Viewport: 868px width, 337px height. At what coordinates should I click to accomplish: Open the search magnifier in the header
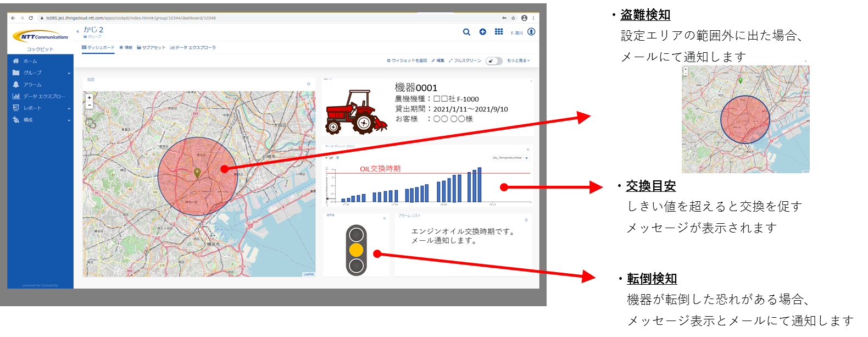point(466,32)
